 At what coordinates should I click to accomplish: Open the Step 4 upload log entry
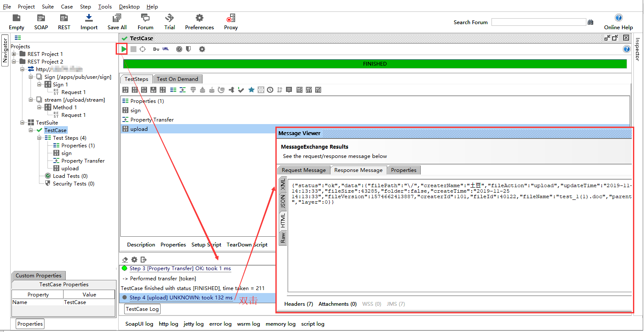[x=181, y=298]
